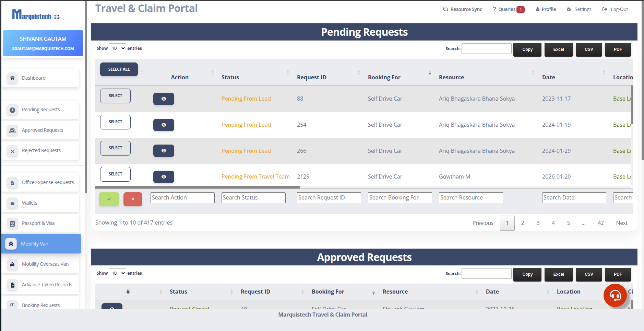Click the Resource Sync icon in header
This screenshot has width=644, height=331.
445,9
